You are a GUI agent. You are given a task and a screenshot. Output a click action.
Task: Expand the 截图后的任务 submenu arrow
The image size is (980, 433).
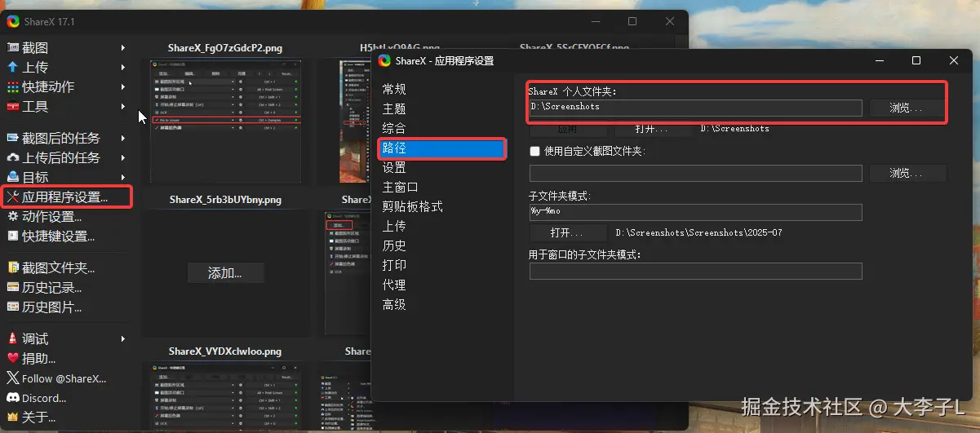pos(123,138)
